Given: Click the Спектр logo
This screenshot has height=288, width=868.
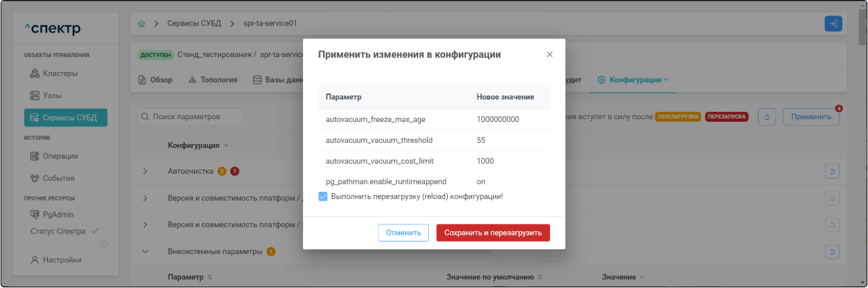Looking at the screenshot, I should coord(52,28).
